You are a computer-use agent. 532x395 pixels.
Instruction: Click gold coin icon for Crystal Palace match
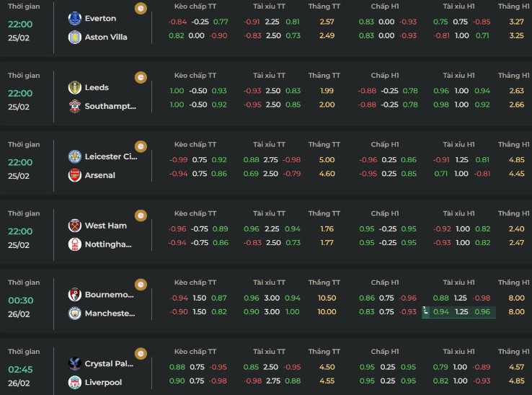click(x=141, y=352)
